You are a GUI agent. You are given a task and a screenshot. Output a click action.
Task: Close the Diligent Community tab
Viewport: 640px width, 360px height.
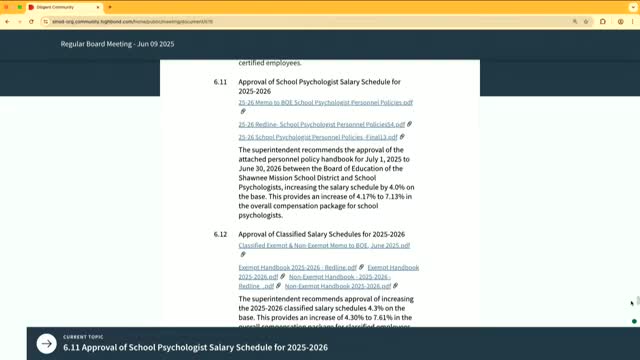point(98,7)
